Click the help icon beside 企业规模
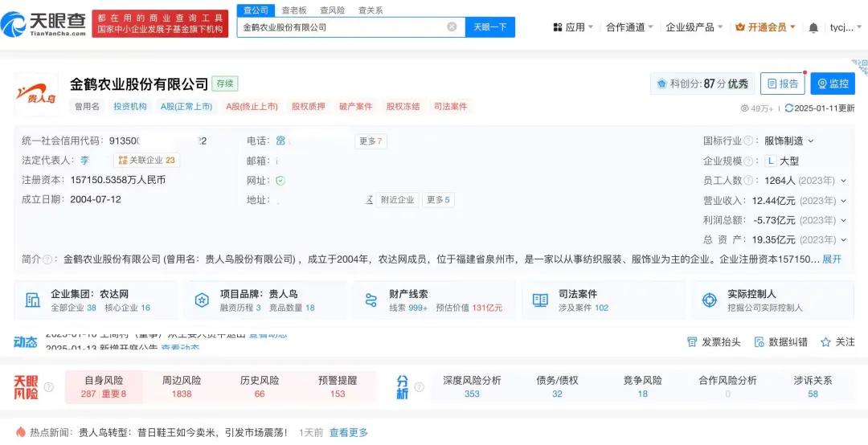This screenshot has height=445, width=868. coord(748,161)
